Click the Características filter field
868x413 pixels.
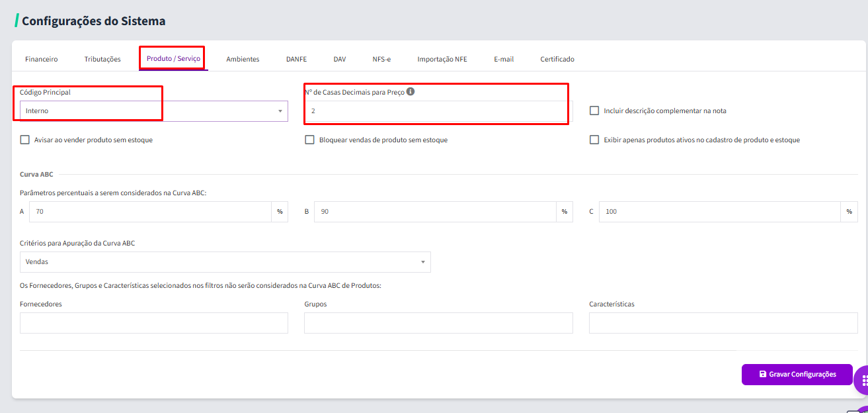(723, 323)
